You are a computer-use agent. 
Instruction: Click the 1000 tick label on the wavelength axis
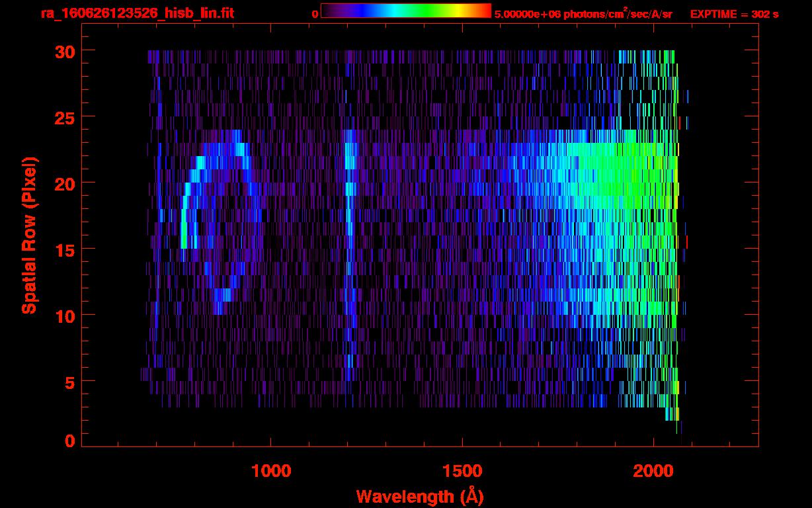(x=270, y=470)
